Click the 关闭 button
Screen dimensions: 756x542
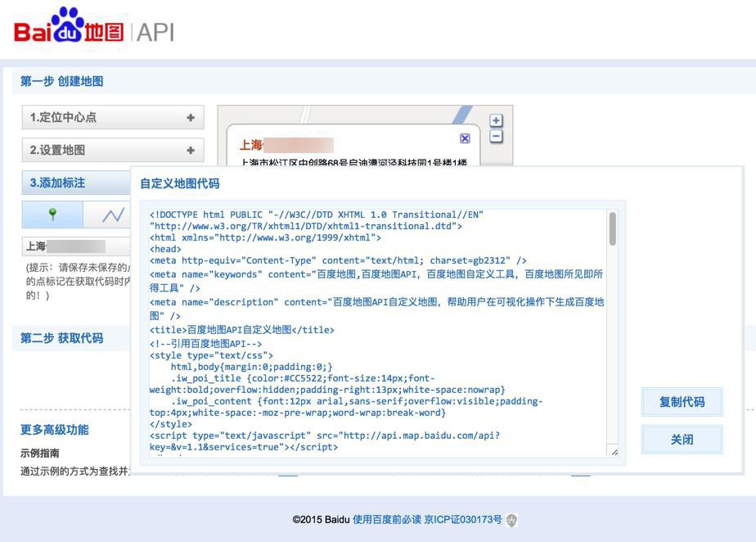pos(682,440)
